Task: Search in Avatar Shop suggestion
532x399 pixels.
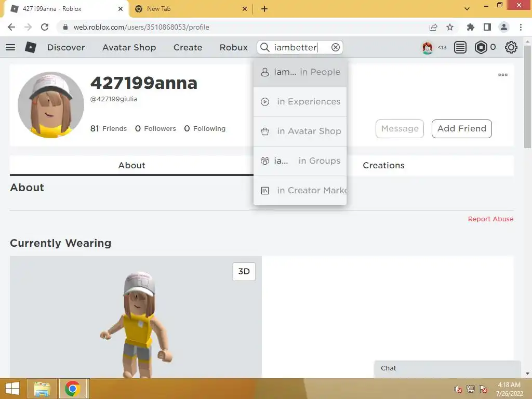Action: point(300,131)
